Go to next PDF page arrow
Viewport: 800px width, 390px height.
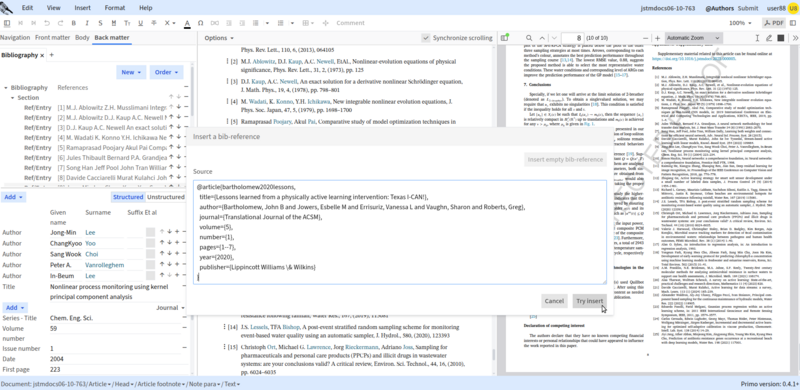click(x=555, y=38)
